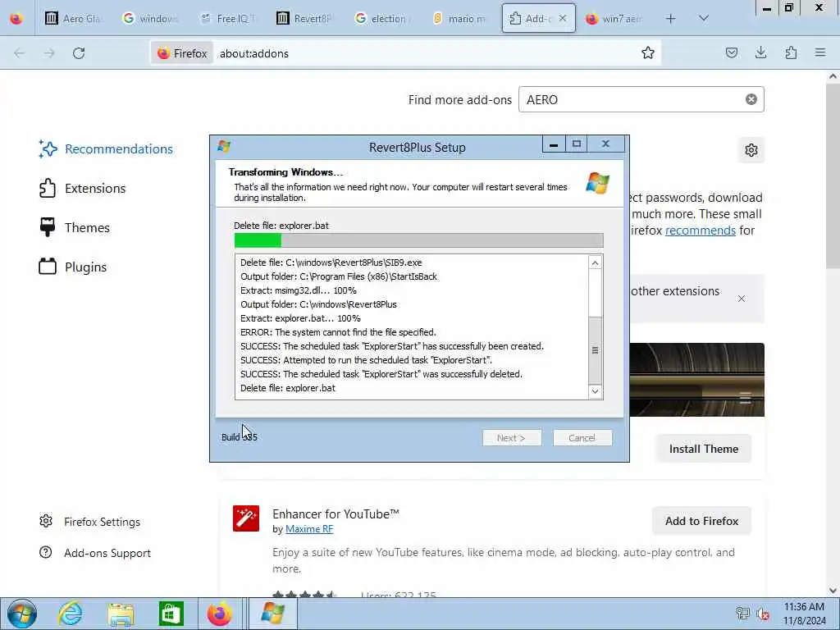Select 'Extract: msimg32.dll... 100%' log line
The image size is (840, 630).
click(299, 290)
